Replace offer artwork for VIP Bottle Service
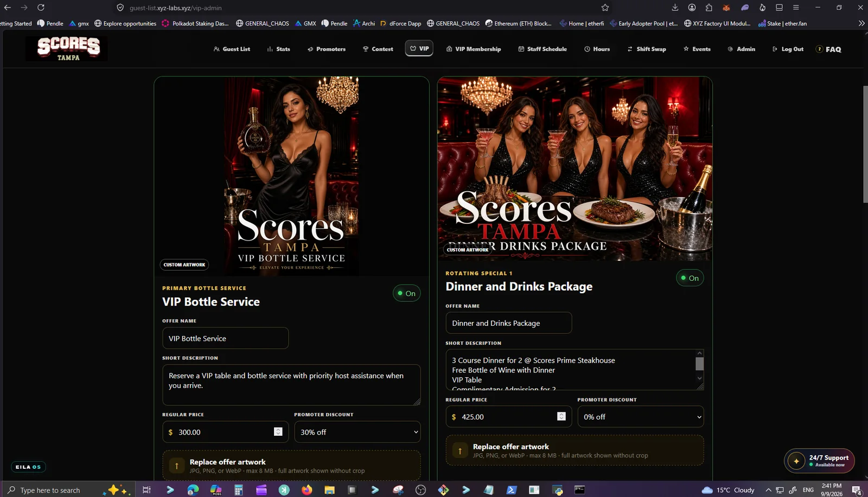 coord(291,466)
